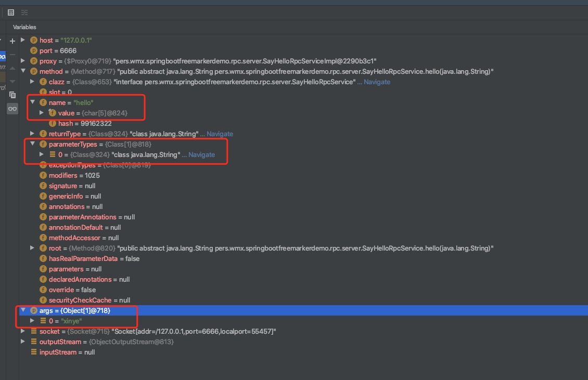
Task: Collapse the parameterTypes field node
Action: tap(32, 144)
